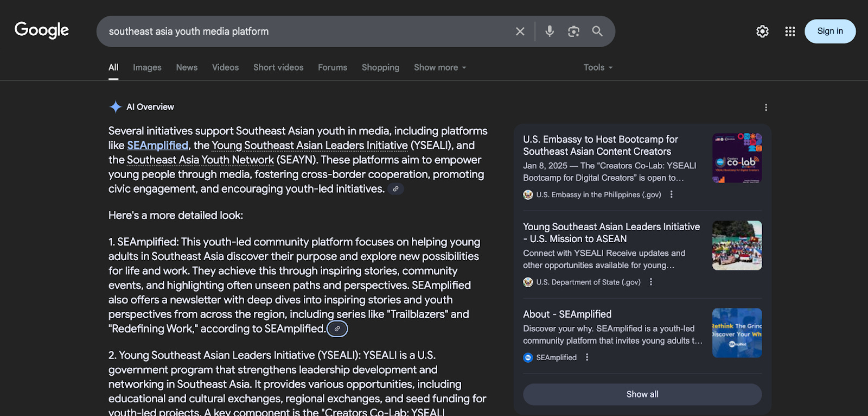Open options for U.S. Embassy result

coord(672,194)
